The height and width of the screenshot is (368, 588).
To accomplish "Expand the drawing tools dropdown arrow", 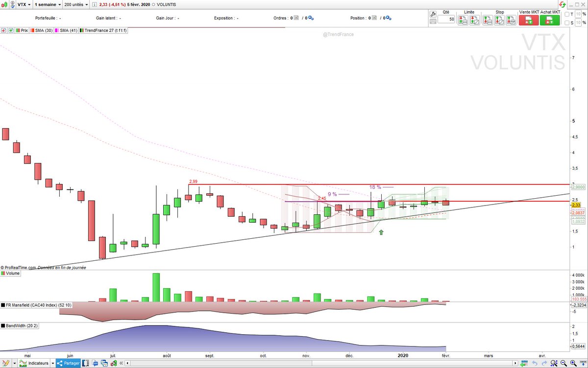I will (x=15, y=363).
